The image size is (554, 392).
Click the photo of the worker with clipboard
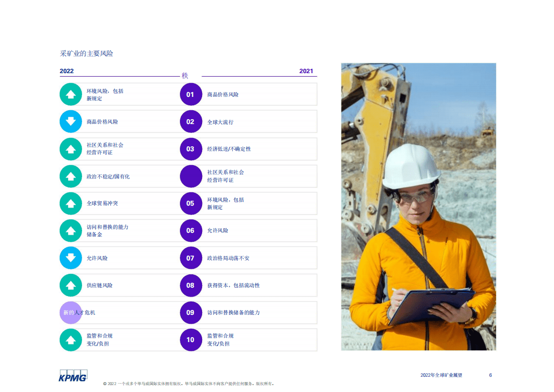coord(418,207)
